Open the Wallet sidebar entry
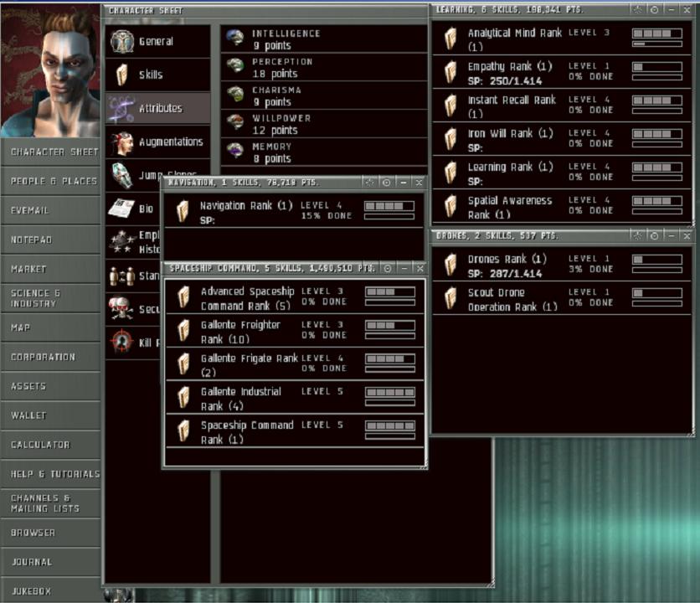 tap(50, 415)
